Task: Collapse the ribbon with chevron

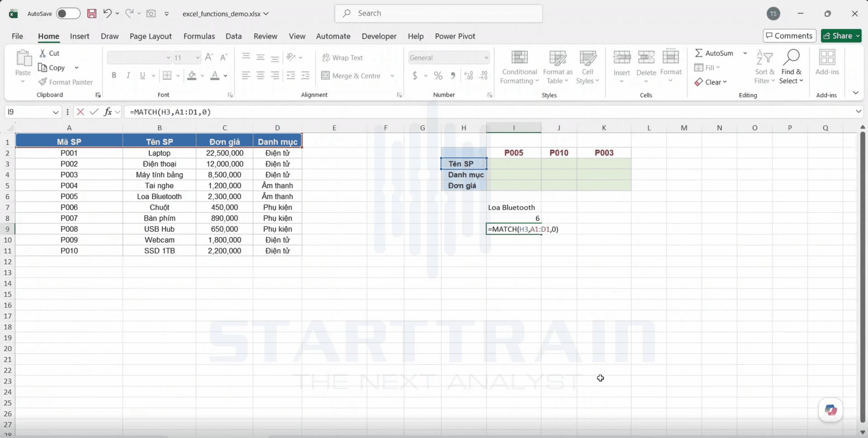Action: click(855, 93)
